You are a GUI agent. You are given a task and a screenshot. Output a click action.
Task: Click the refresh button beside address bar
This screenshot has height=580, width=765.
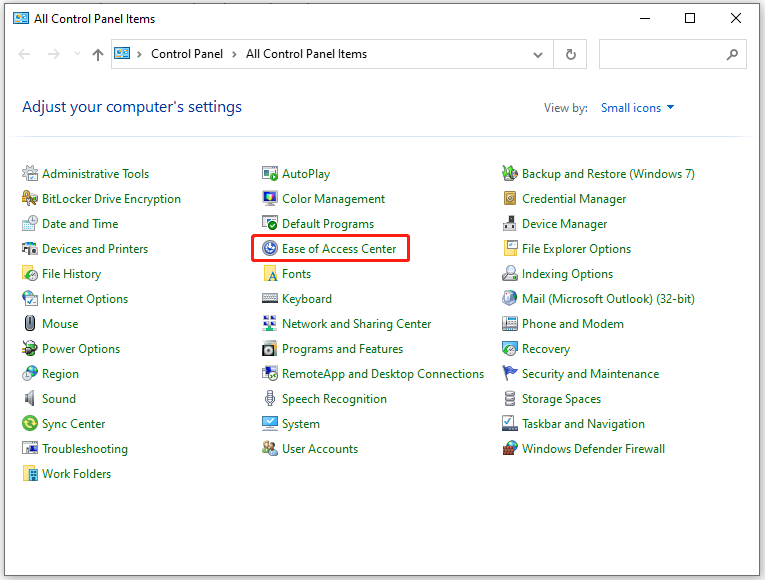tap(570, 55)
